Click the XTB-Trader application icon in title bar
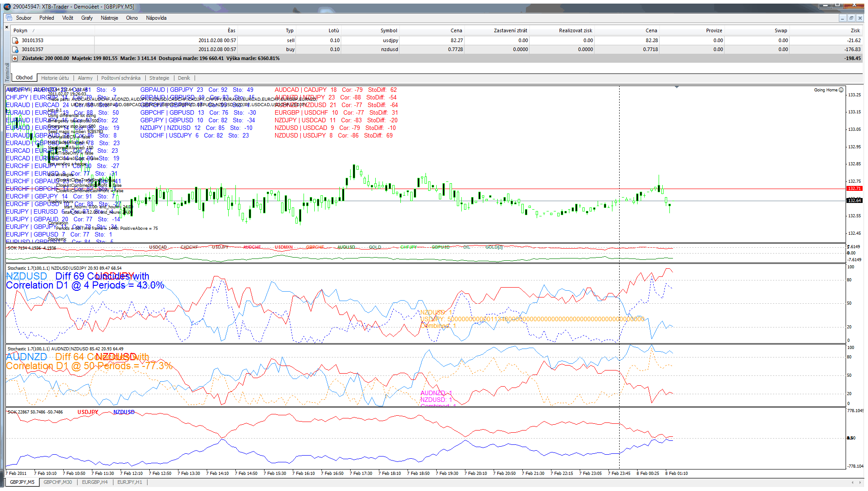 tap(7, 7)
